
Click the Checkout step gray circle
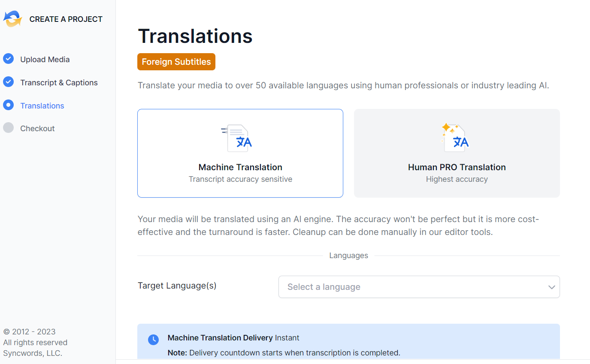tap(8, 128)
